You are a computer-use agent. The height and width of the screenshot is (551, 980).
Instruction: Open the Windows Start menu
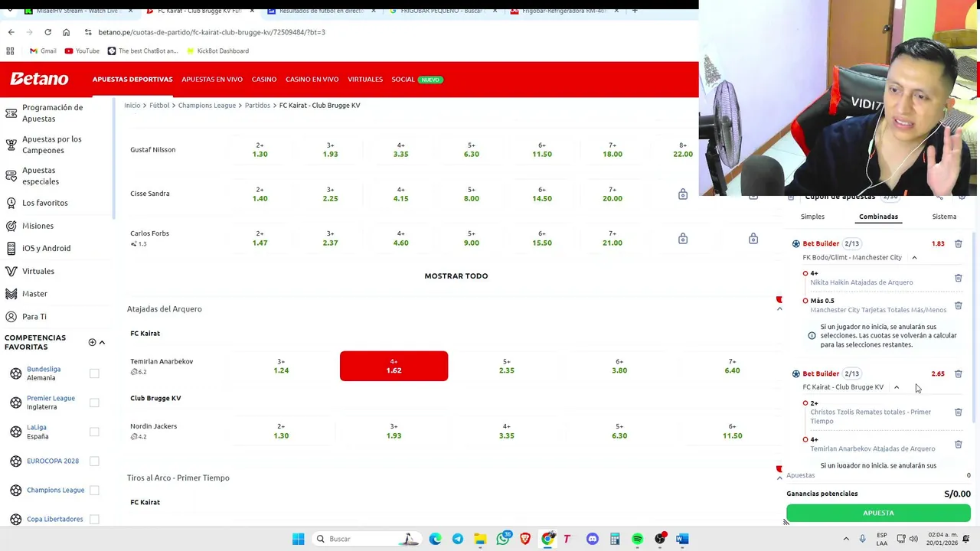pos(298,539)
